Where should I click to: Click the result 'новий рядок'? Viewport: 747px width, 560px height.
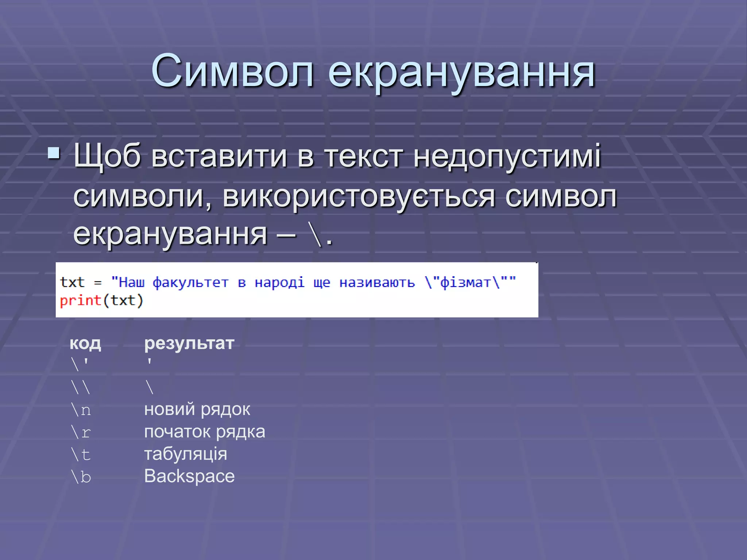pos(197,409)
